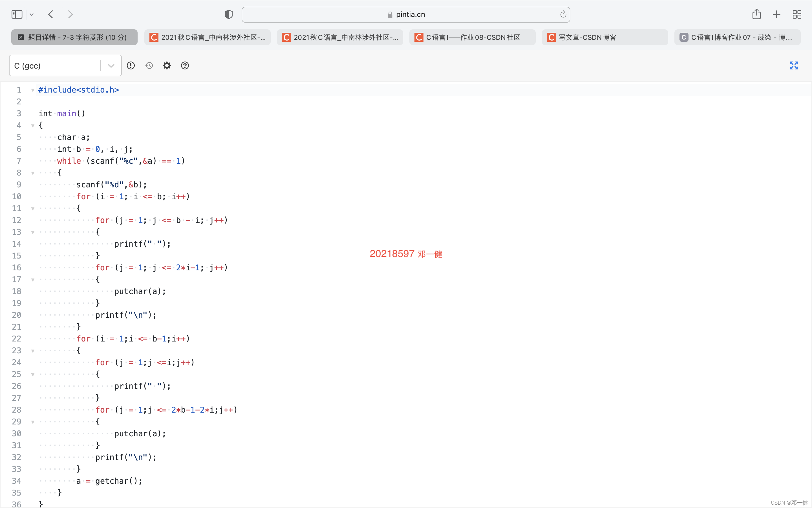Go back to the previous page

51,14
